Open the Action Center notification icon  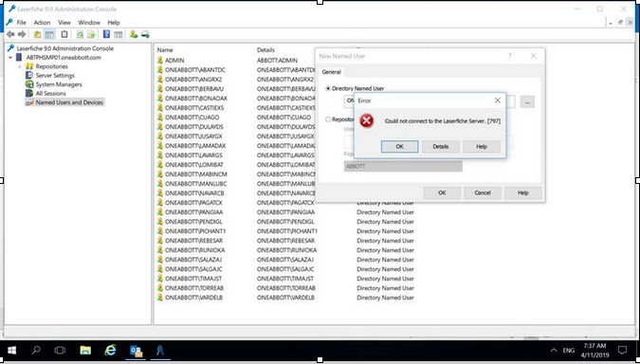pos(622,350)
